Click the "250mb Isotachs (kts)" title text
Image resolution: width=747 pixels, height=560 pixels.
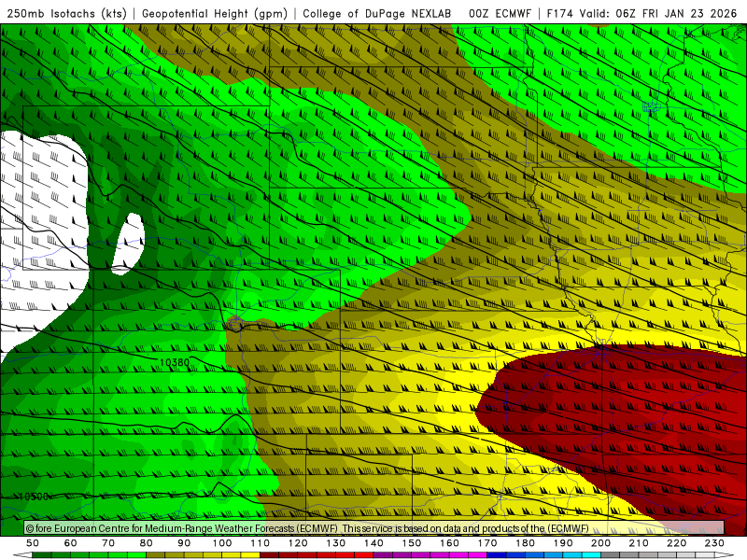66,14
